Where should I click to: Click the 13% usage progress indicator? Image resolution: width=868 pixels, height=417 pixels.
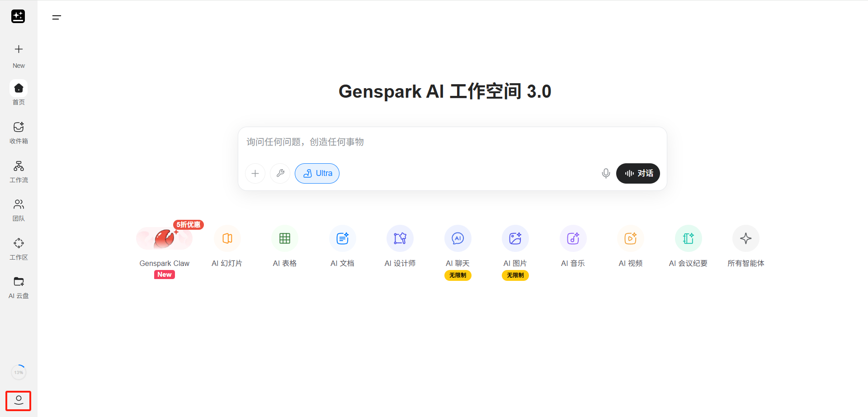[19, 372]
